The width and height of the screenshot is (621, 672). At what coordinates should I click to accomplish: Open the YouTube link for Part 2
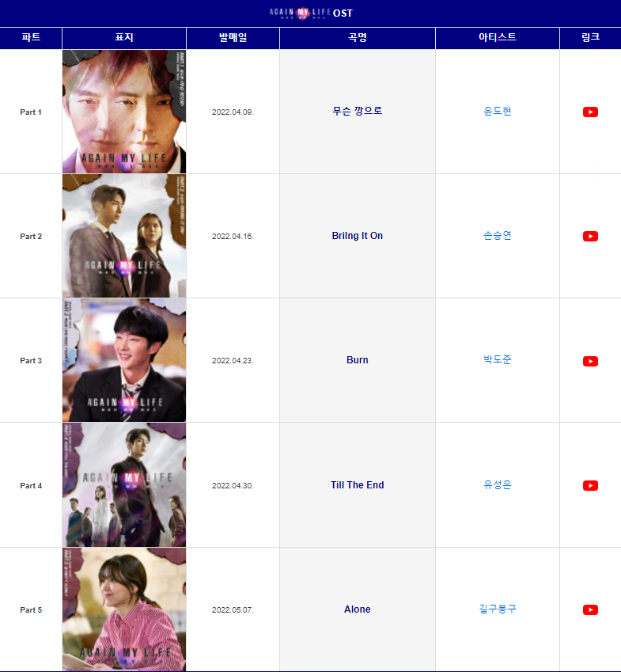tap(590, 236)
